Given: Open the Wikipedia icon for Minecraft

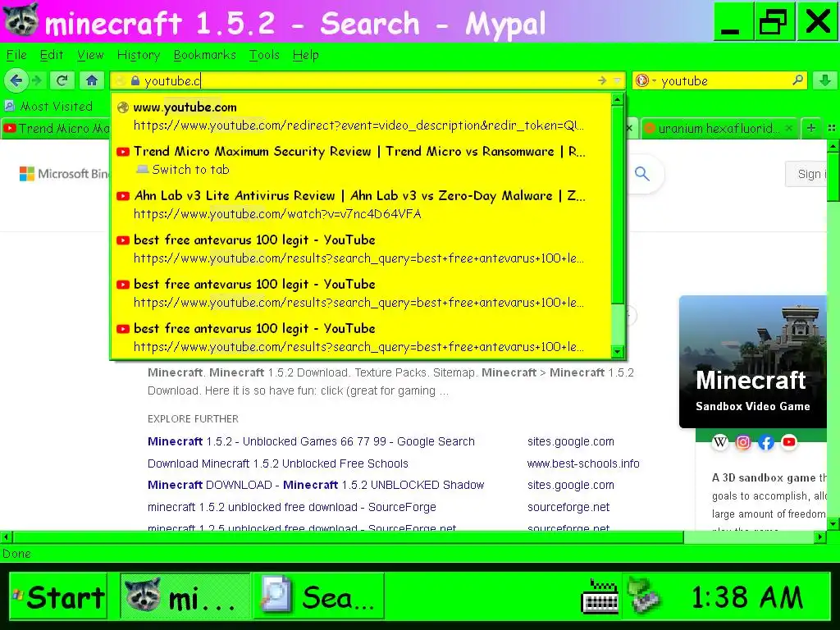Looking at the screenshot, I should [720, 442].
